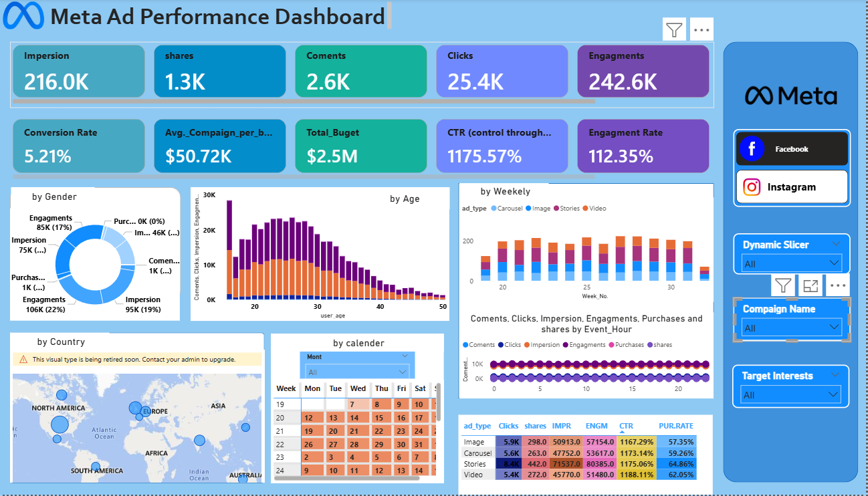Sort the table by CTR column header

tap(626, 426)
